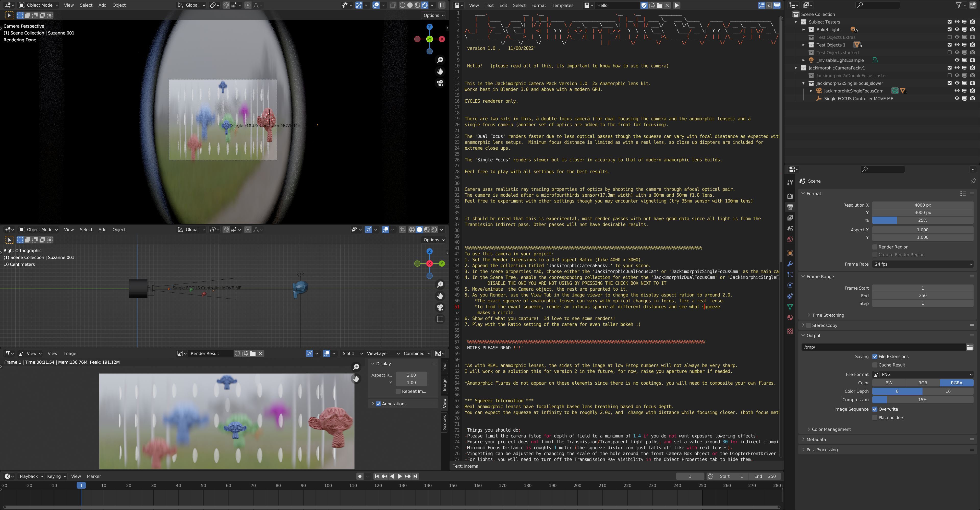Adjust the Compression 15% slider
The width and height of the screenshot is (980, 510).
point(923,400)
